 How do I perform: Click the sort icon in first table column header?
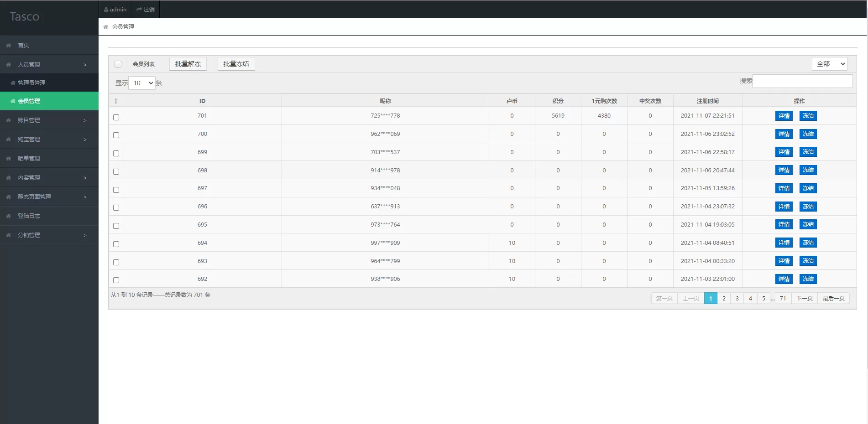pyautogui.click(x=116, y=101)
